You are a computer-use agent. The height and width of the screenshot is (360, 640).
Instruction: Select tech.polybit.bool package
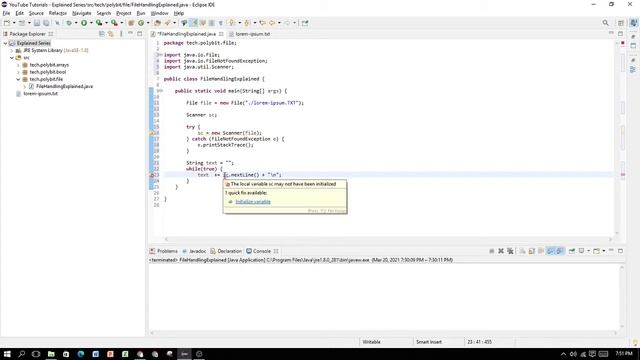click(48, 72)
